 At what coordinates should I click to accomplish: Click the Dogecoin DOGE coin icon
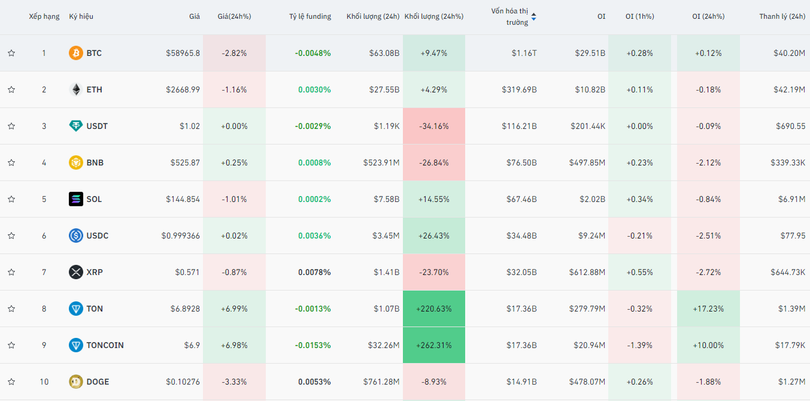click(x=76, y=382)
